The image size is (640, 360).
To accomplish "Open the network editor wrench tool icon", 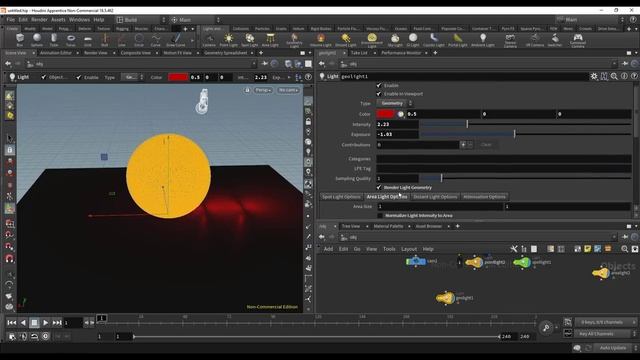I will click(x=513, y=249).
